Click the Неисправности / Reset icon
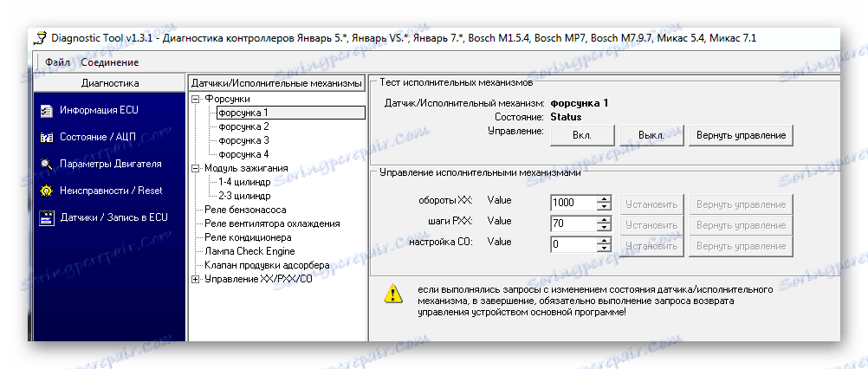868x369 pixels. (47, 191)
